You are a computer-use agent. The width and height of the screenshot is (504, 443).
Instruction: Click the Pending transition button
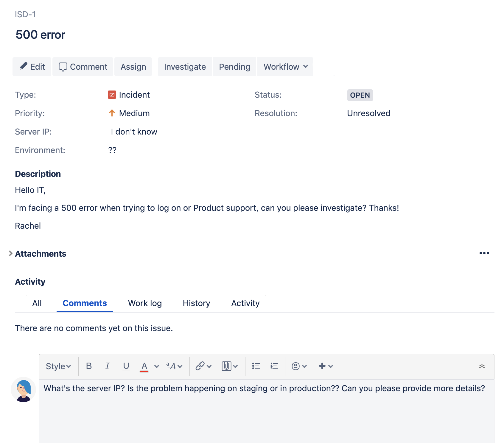[x=234, y=67]
